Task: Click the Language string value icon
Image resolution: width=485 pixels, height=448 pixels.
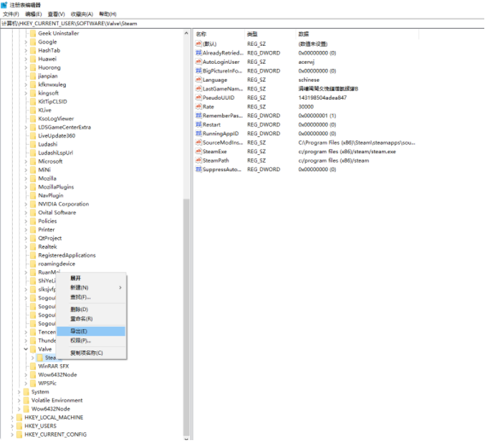Action: (198, 80)
